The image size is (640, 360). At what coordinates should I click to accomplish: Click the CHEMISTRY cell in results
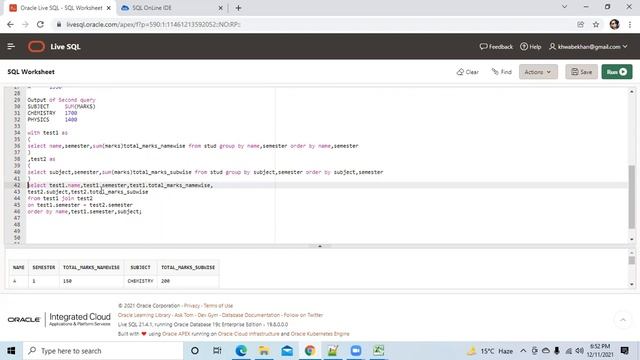click(140, 281)
